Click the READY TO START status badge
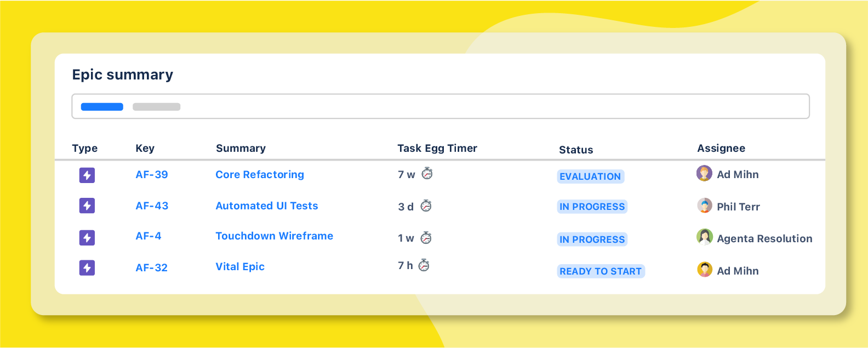The height and width of the screenshot is (348, 868). tap(601, 271)
